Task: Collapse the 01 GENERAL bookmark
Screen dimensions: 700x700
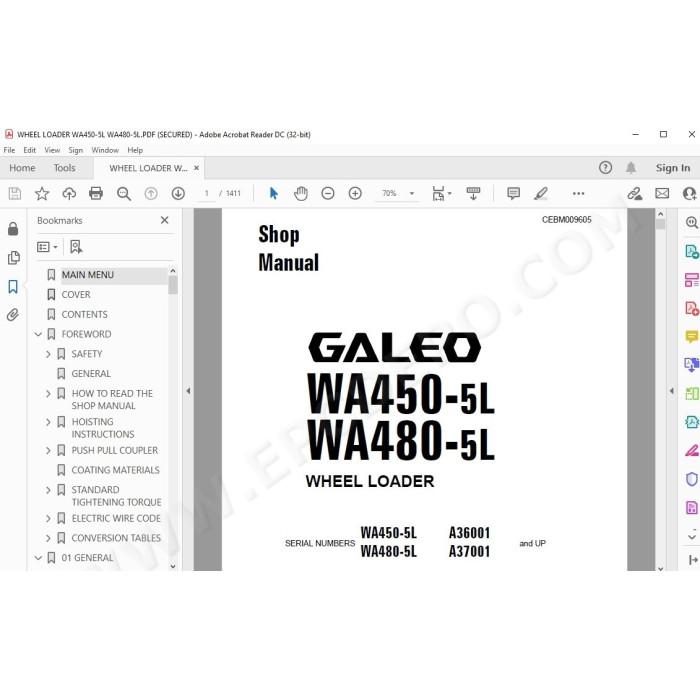Action: coord(38,558)
